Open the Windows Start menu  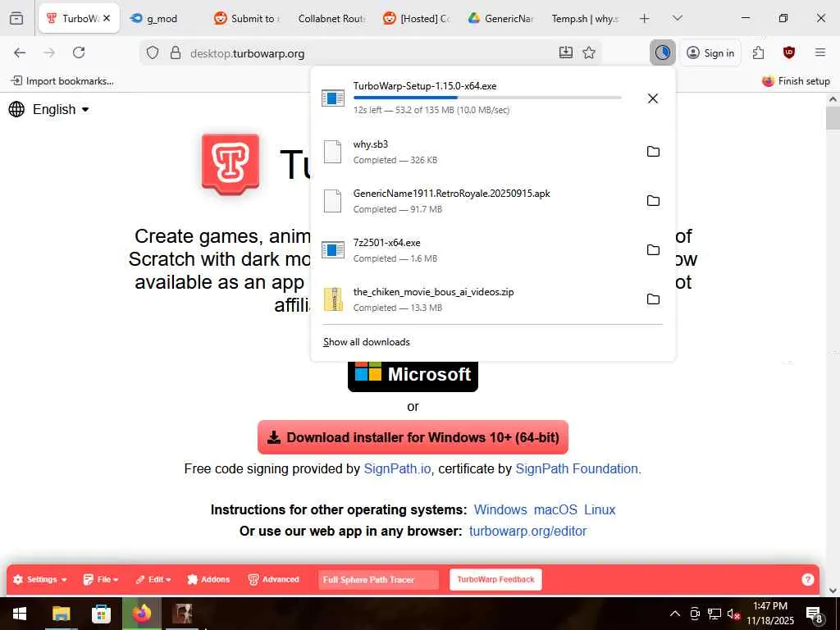[x=20, y=614]
